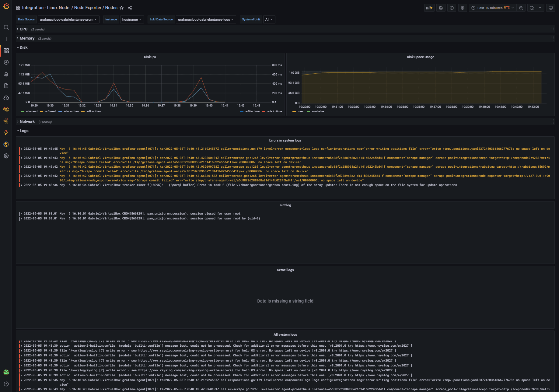The height and width of the screenshot is (392, 559).
Task: Open the Search dashboards icon in sidebar
Action: coord(6,27)
